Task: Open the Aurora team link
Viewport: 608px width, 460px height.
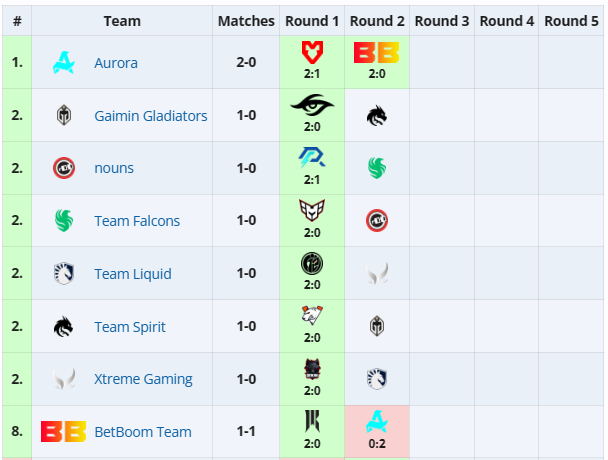Action: pos(116,63)
